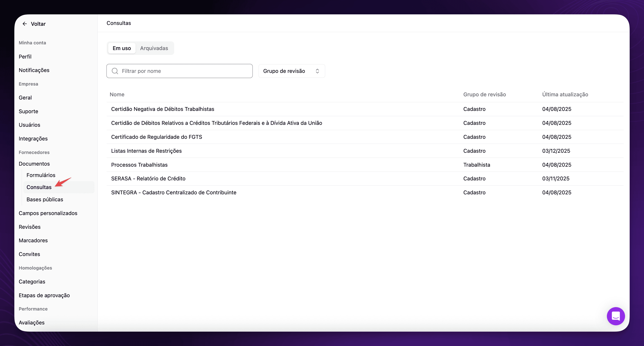Open Certidão Negativa de Débitos Trabalhistas row
This screenshot has width=644, height=346.
point(163,109)
